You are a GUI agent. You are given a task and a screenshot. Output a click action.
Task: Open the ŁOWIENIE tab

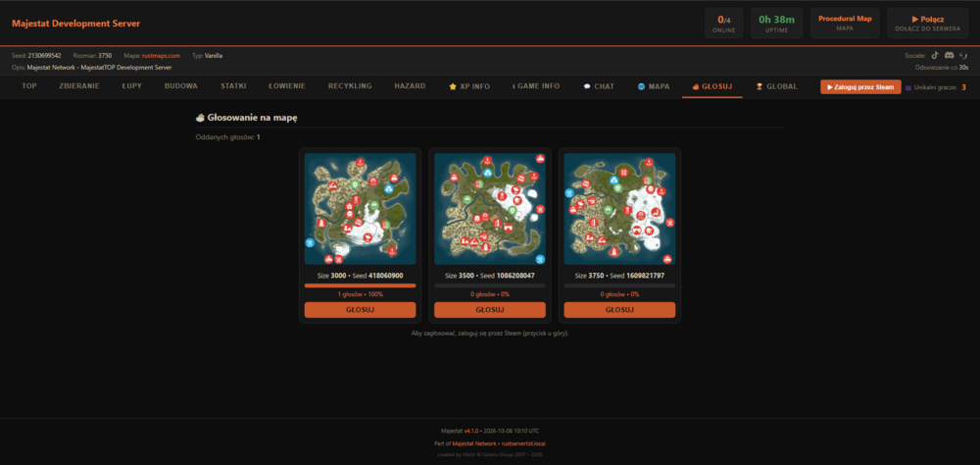coord(287,86)
